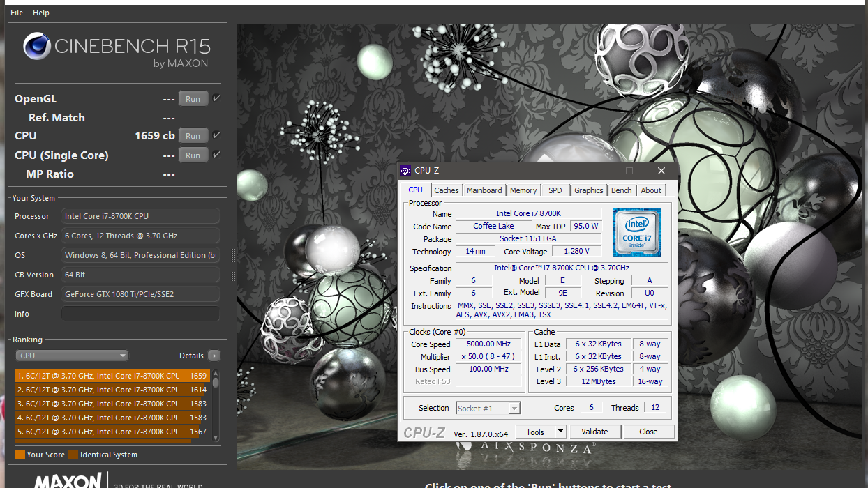The image size is (868, 488).
Task: Click the Level 3 cache value 12 MBytes
Action: (599, 381)
